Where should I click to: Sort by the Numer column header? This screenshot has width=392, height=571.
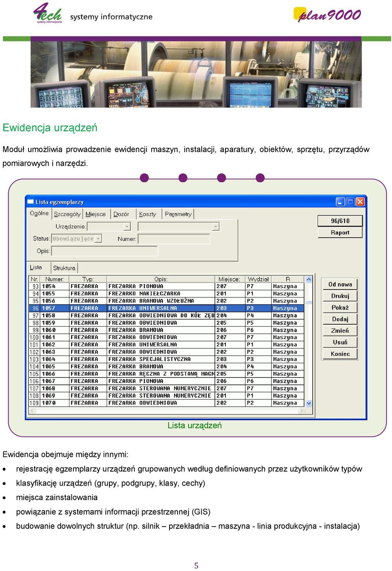tap(54, 279)
